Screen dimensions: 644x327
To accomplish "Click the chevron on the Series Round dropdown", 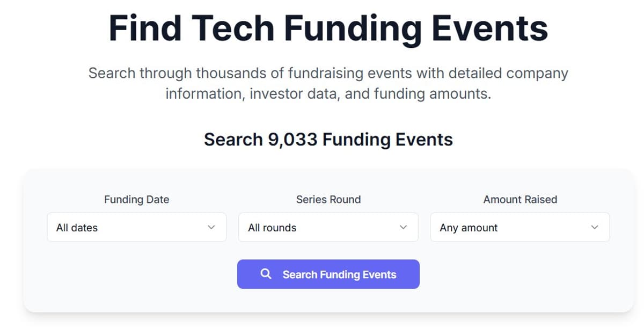I will (x=403, y=227).
